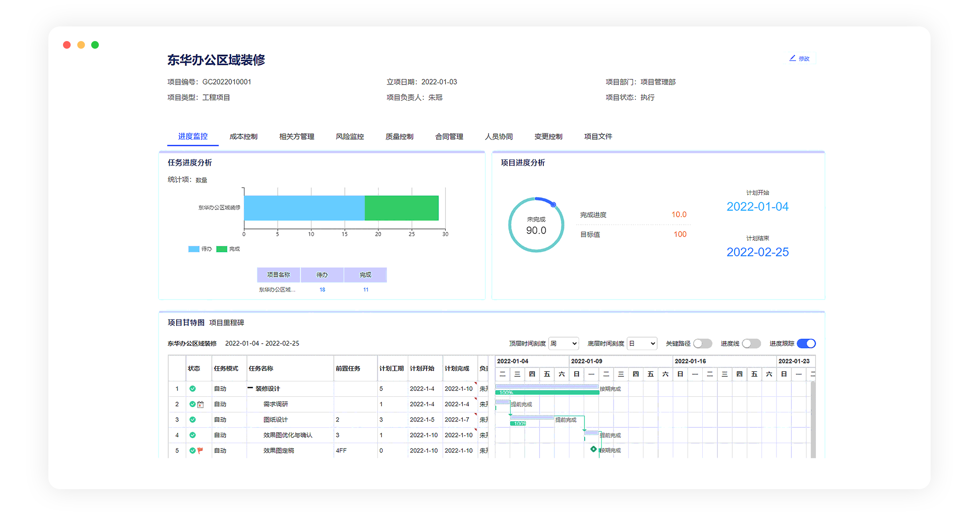Open the 底层时间刻度 dropdown showing 日
980x518 pixels.
[x=642, y=343]
